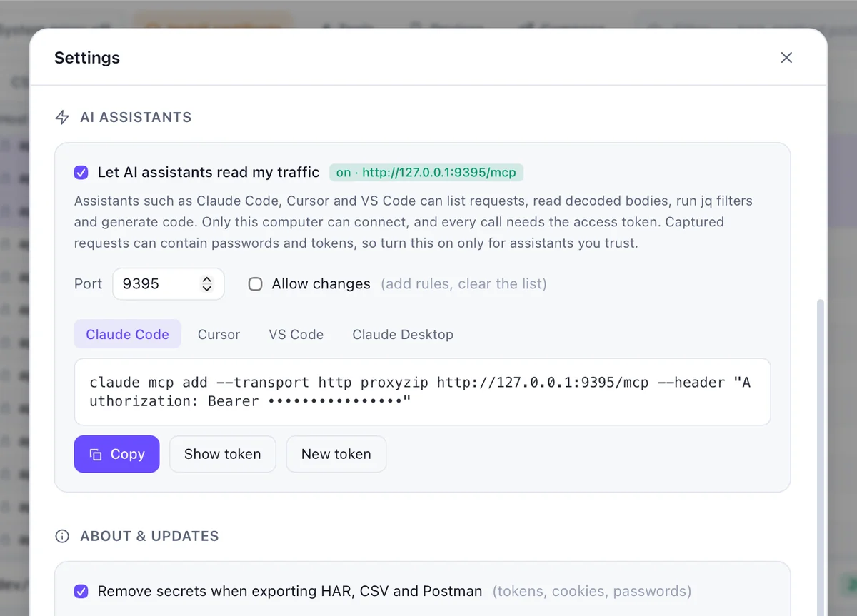Enable the Allow changes checkbox
Image resolution: width=857 pixels, height=616 pixels.
click(x=255, y=284)
